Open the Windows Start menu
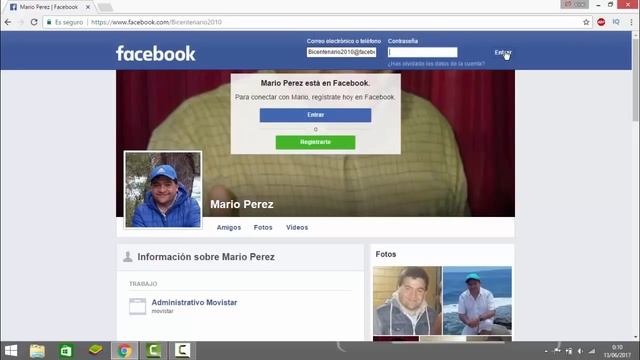Viewport: 640px width, 360px height. click(x=11, y=351)
